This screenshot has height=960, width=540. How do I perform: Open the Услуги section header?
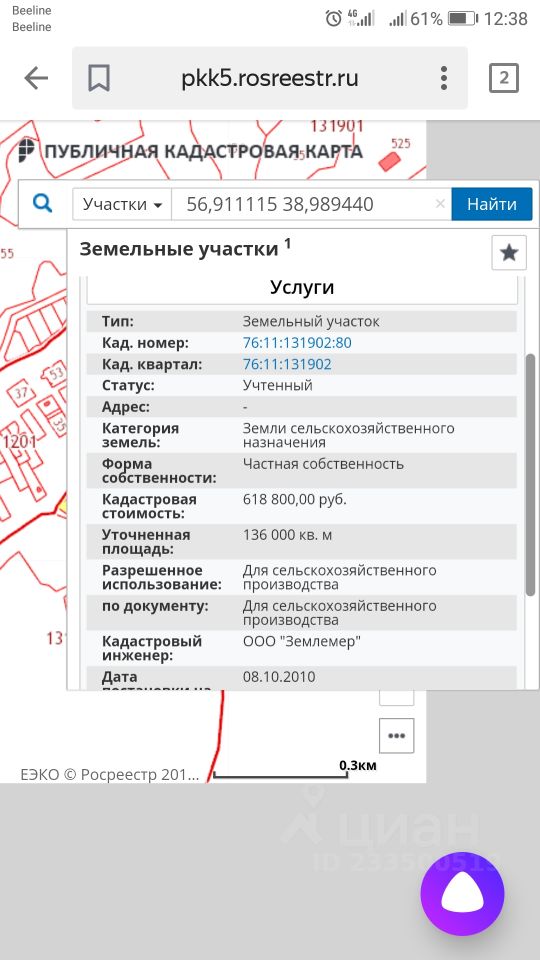[x=302, y=288]
